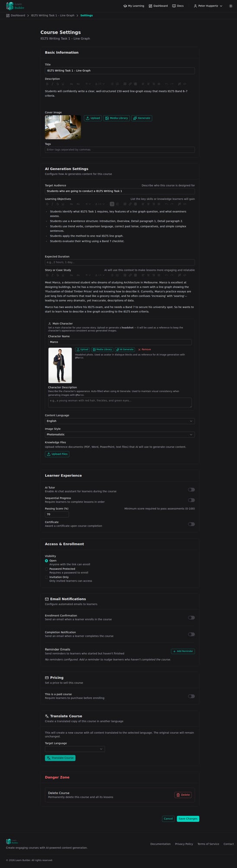Screen dimensions: 237x868
Task: Enable the paid course toggle
Action: click(x=192, y=696)
